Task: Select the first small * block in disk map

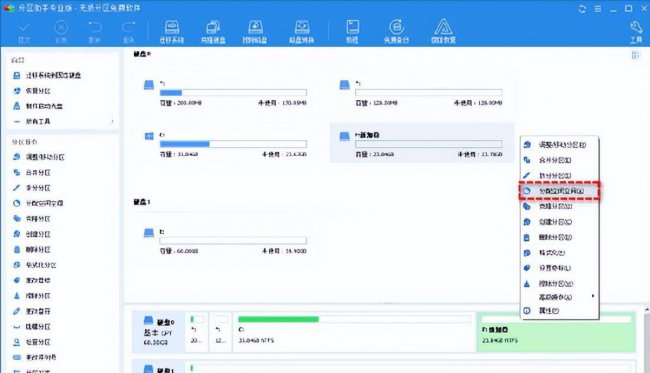Action: tap(196, 332)
